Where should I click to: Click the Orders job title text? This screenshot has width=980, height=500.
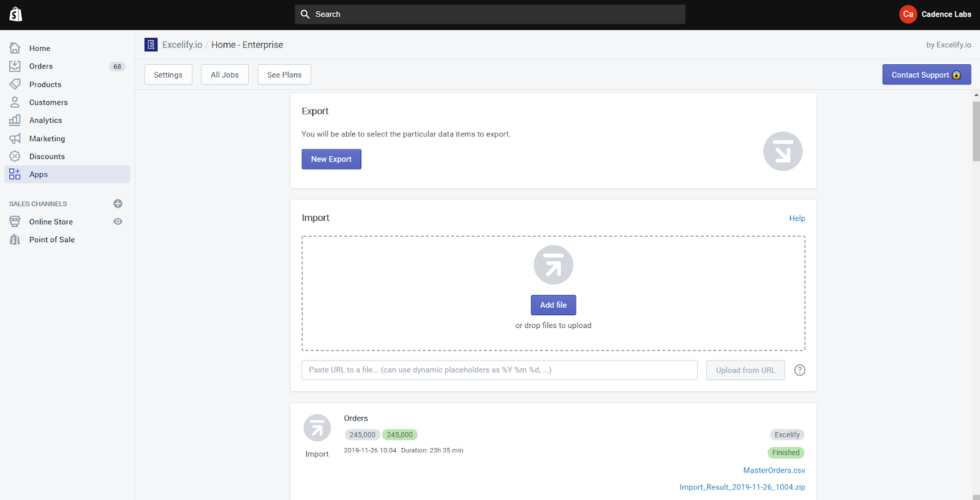356,419
